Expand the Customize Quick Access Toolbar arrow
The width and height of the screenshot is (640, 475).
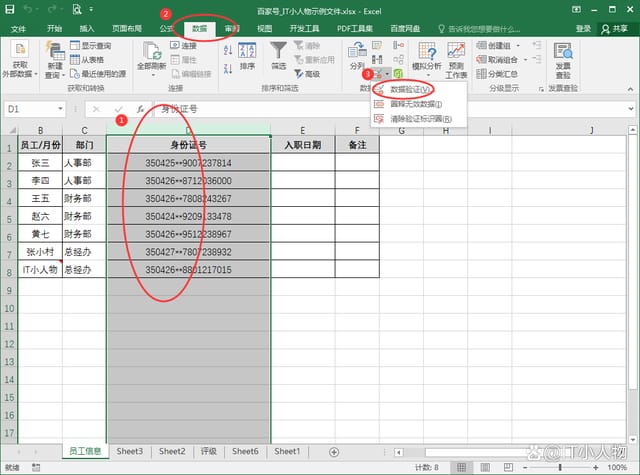pyautogui.click(x=91, y=9)
